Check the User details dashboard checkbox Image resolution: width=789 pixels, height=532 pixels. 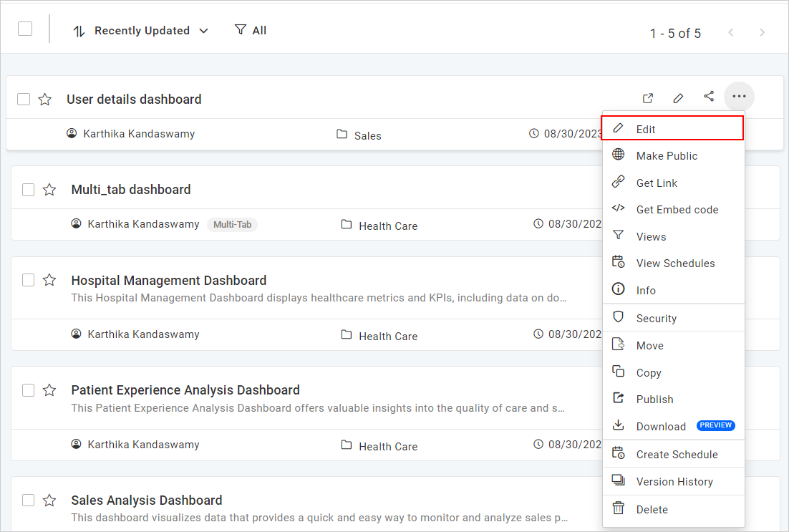point(24,100)
